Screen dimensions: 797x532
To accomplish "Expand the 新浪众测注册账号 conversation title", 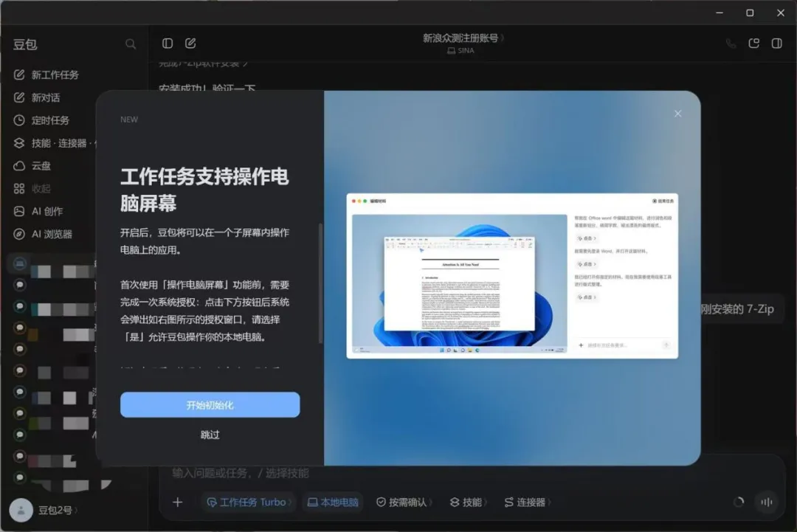I will pyautogui.click(x=463, y=38).
